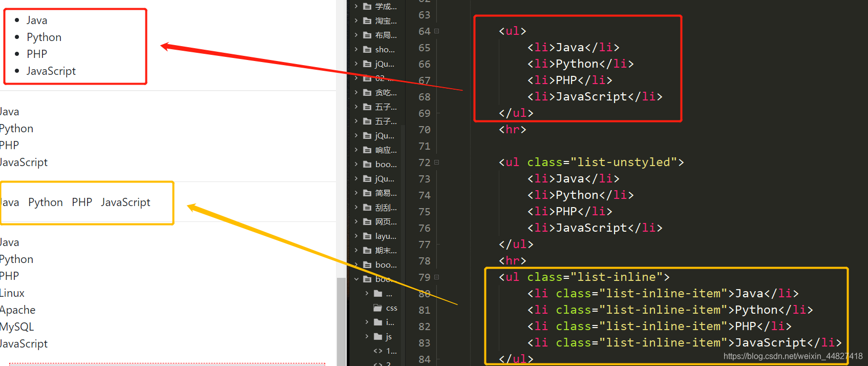Click the 淘宝 folder icon in sidebar

tap(367, 21)
